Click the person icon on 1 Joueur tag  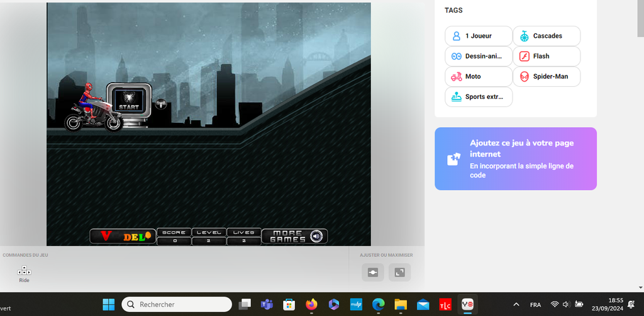pos(457,36)
